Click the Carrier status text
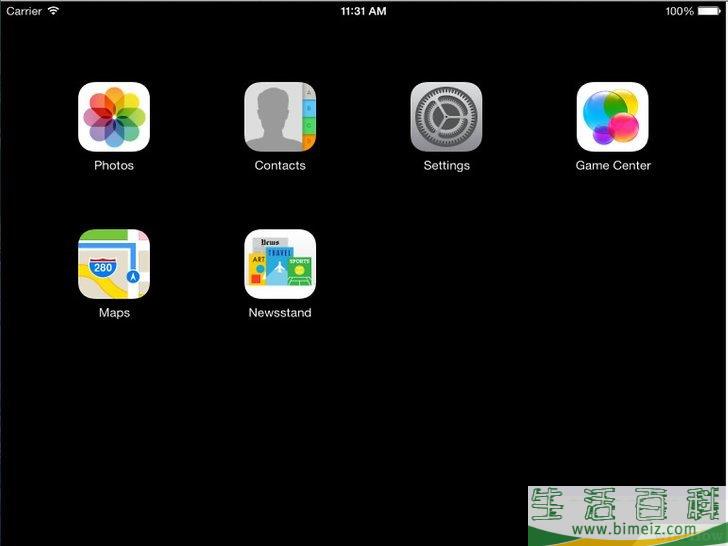This screenshot has height=546, width=728. [x=24, y=11]
